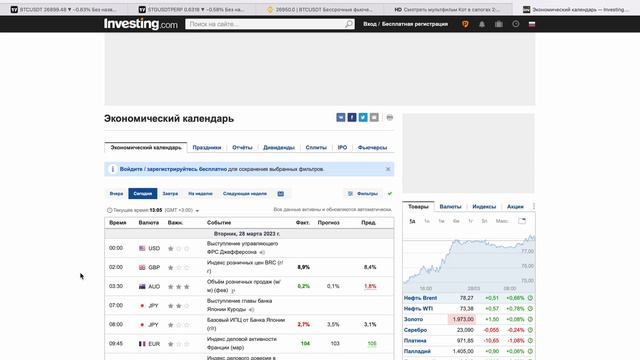Click the chart expand icon in sidebar
This screenshot has width=640, height=360.
click(x=522, y=221)
